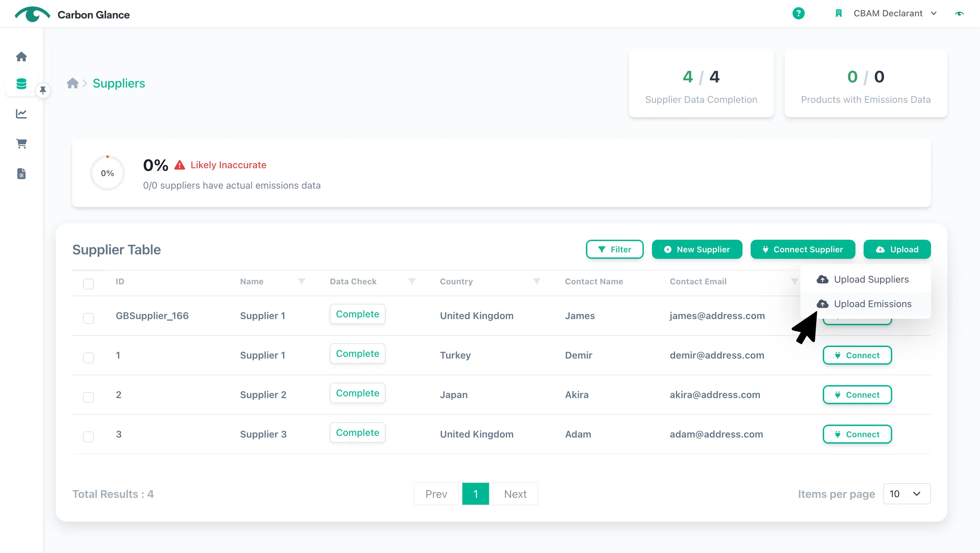Image resolution: width=980 pixels, height=553 pixels.
Task: Choose Upload Suppliers from the menu
Action: coord(865,279)
